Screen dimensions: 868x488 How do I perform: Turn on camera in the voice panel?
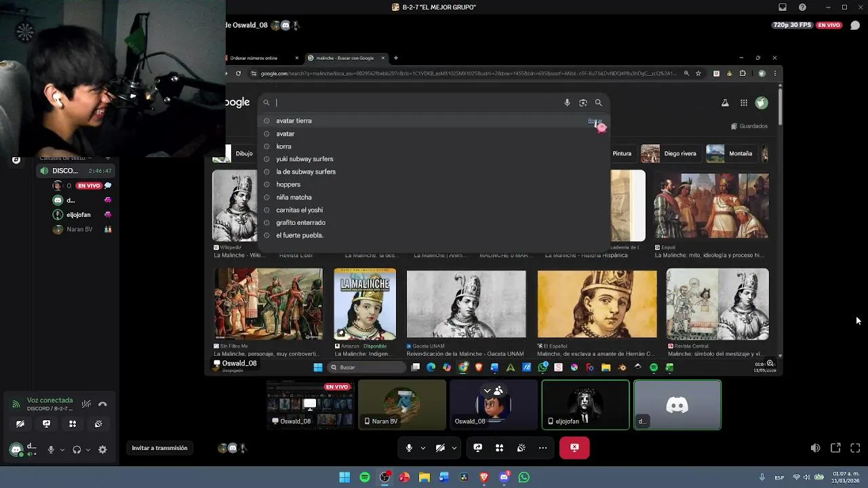click(20, 424)
